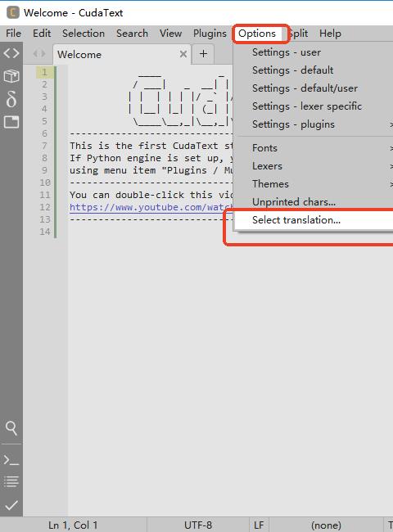Click the CudaText app icon in title bar

click(13, 12)
